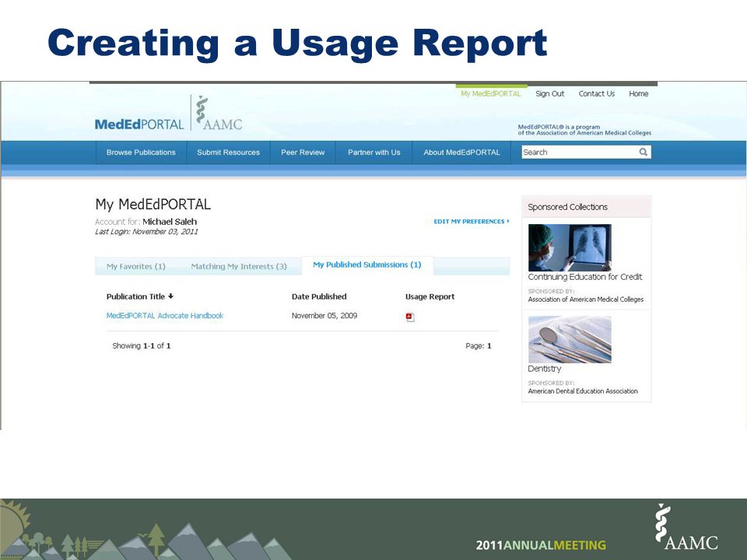This screenshot has height=560, width=747.
Task: Click the MedEdPORTAL logo
Action: pyautogui.click(x=139, y=124)
